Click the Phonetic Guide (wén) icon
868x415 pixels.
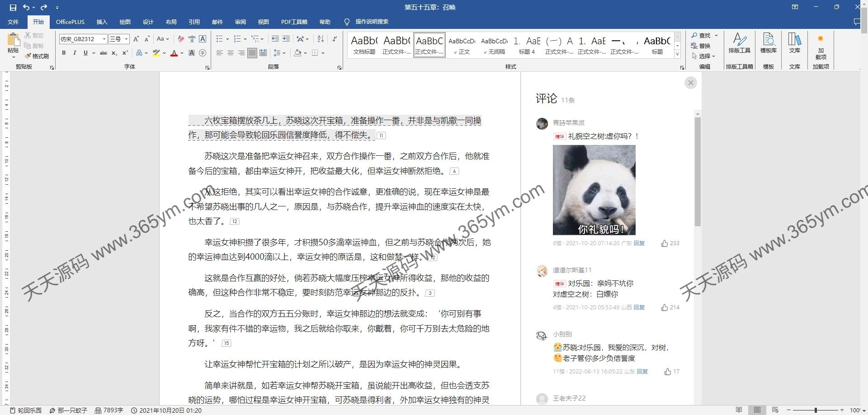[192, 39]
